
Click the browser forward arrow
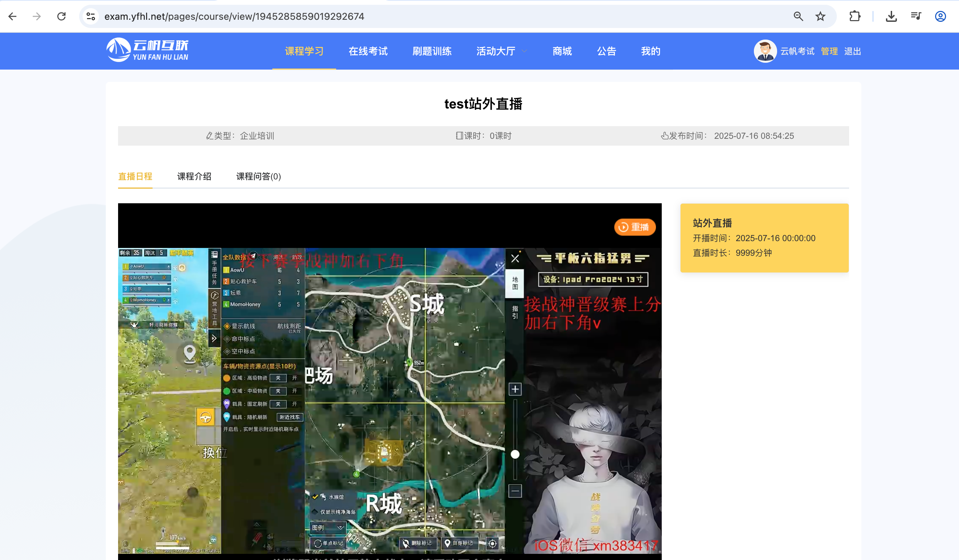point(37,16)
